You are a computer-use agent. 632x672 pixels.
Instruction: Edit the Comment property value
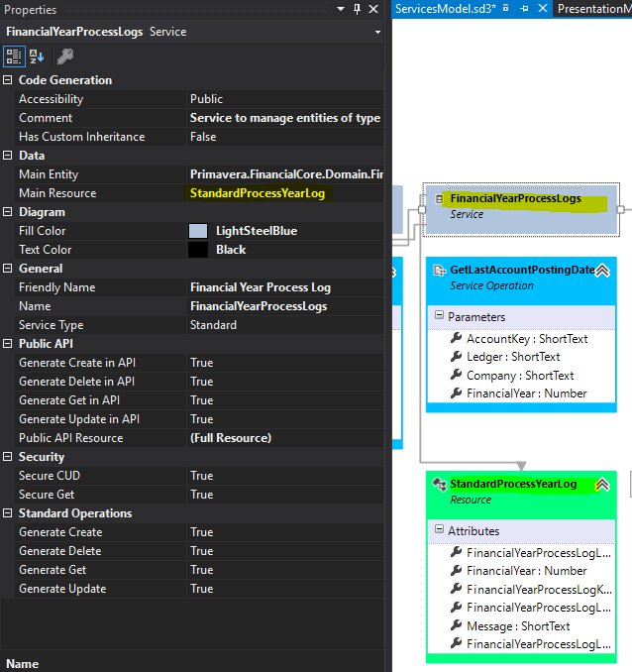pyautogui.click(x=285, y=118)
